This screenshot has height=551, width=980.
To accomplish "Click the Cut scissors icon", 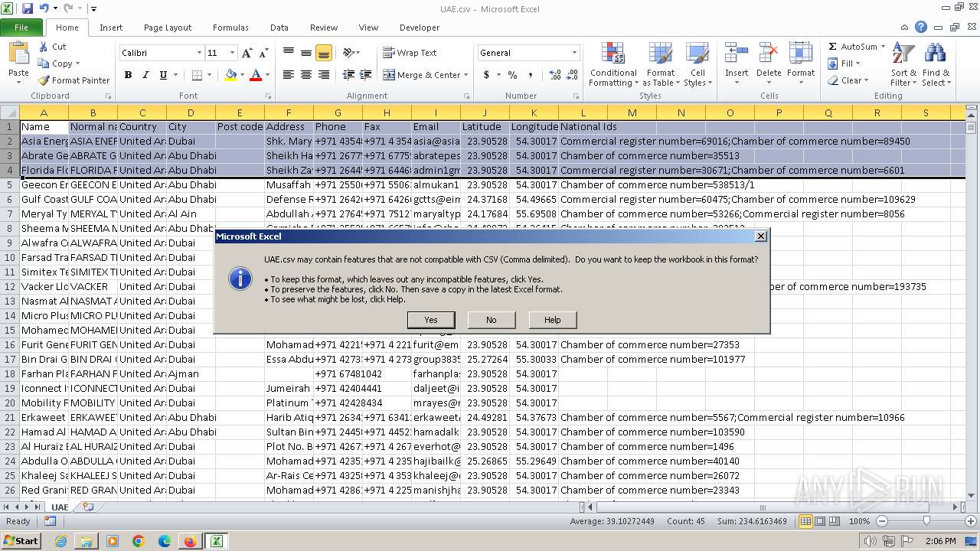I will click(x=44, y=47).
